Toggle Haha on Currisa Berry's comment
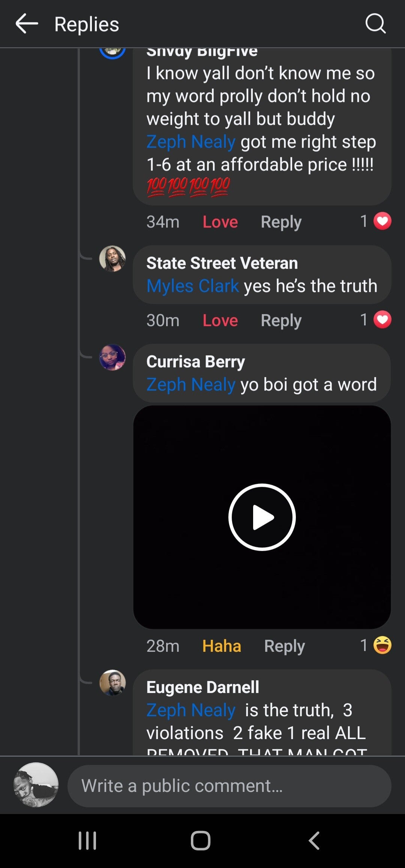Screen dimensions: 405x868 (x=221, y=646)
